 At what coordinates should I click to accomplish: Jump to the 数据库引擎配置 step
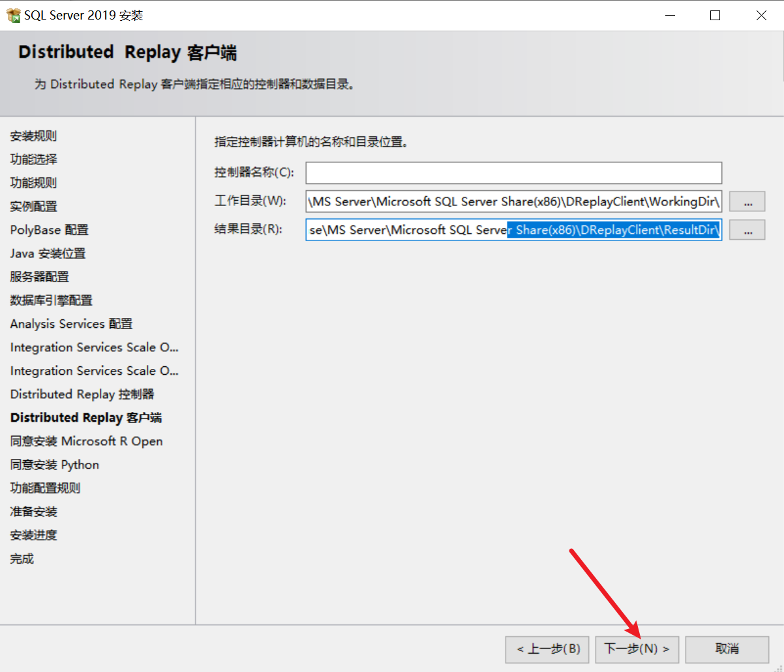pyautogui.click(x=51, y=300)
